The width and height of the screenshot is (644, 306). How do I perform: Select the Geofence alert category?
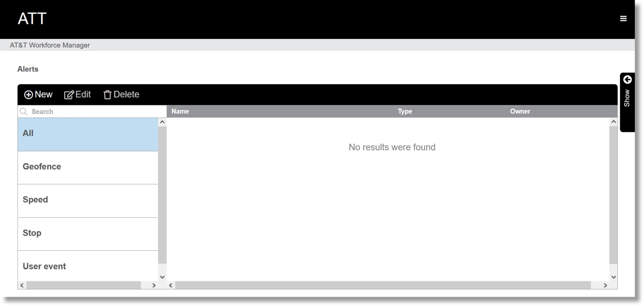pyautogui.click(x=88, y=167)
